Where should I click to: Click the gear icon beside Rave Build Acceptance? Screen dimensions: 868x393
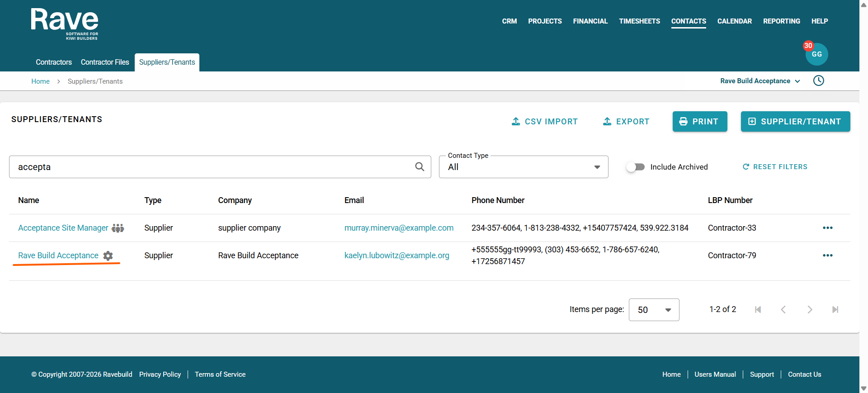[108, 256]
